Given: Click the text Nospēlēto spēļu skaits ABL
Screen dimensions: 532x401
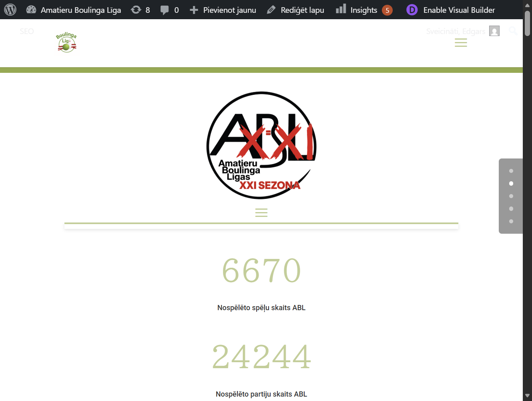Looking at the screenshot, I should coord(261,308).
